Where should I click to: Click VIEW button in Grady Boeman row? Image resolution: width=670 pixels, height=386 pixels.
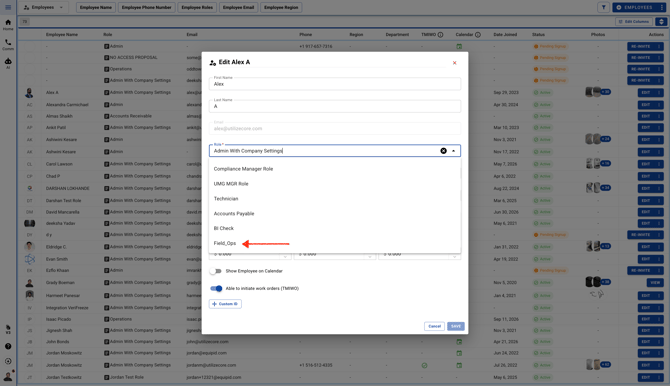coord(655,283)
